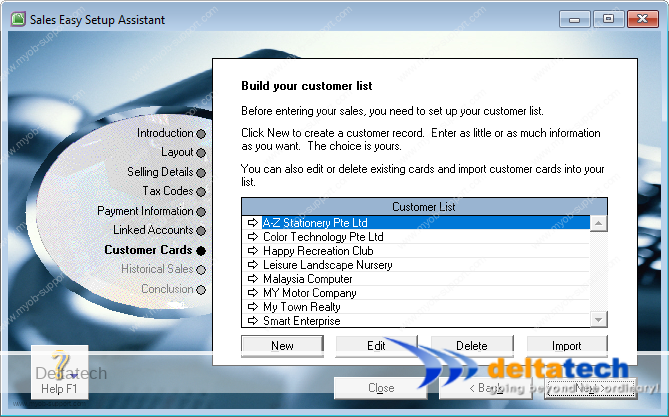Select the Historical Sales step bullet
This screenshot has width=669, height=417.
point(201,270)
